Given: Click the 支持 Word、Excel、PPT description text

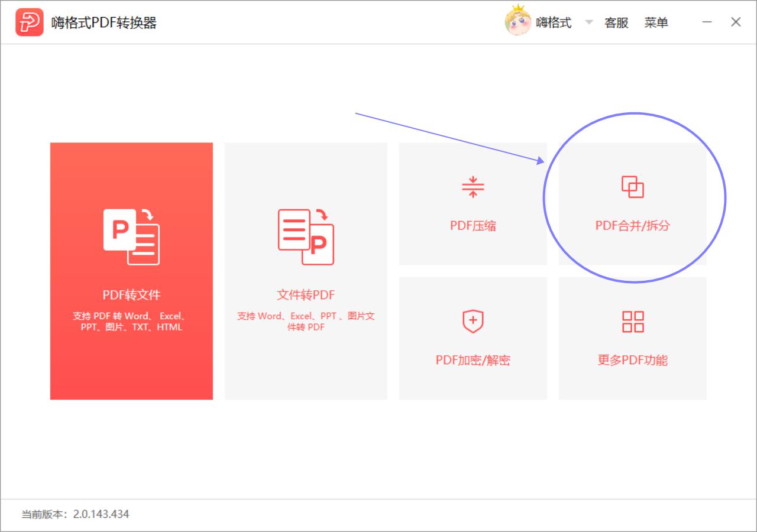Looking at the screenshot, I should click(306, 322).
